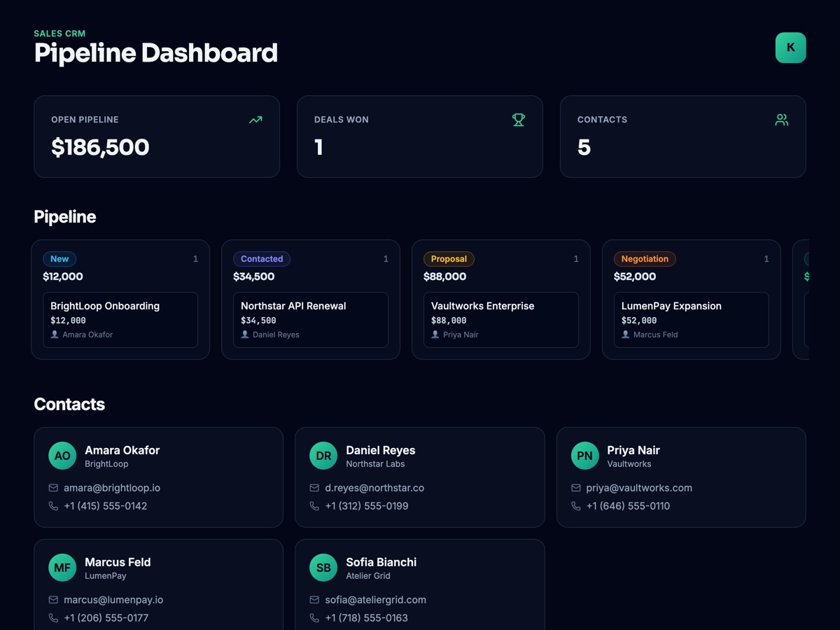This screenshot has height=630, width=840.
Task: Click the Sofia Bianchi contact name
Action: click(x=381, y=562)
